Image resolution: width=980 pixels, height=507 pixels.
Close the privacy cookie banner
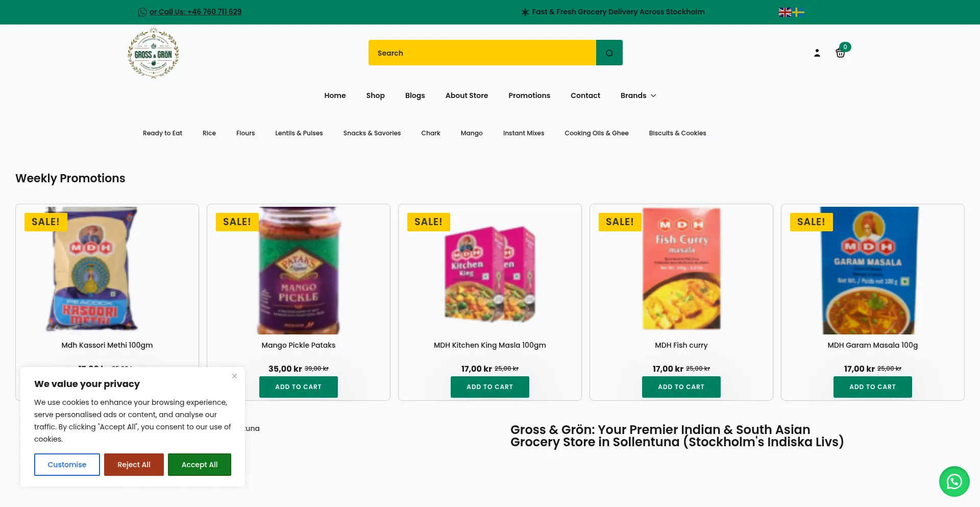pos(234,376)
